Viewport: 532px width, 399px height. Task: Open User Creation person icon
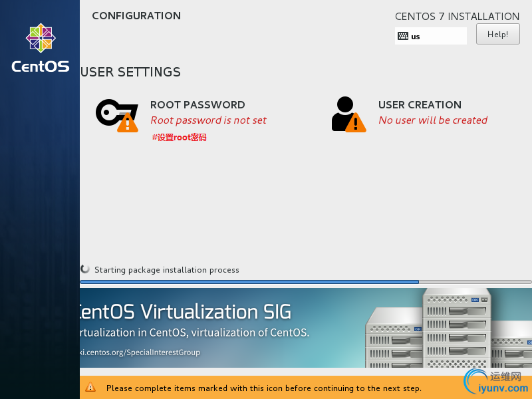pos(348,114)
